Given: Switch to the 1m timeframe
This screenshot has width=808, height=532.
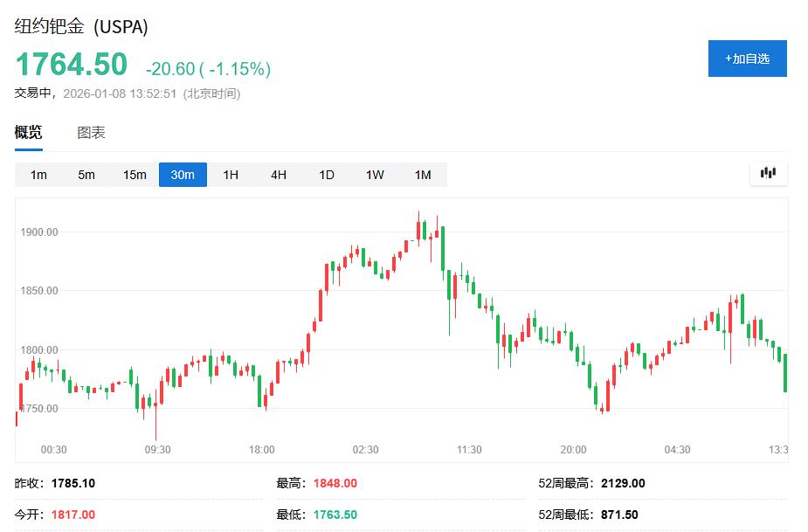Looking at the screenshot, I should click(x=38, y=174).
